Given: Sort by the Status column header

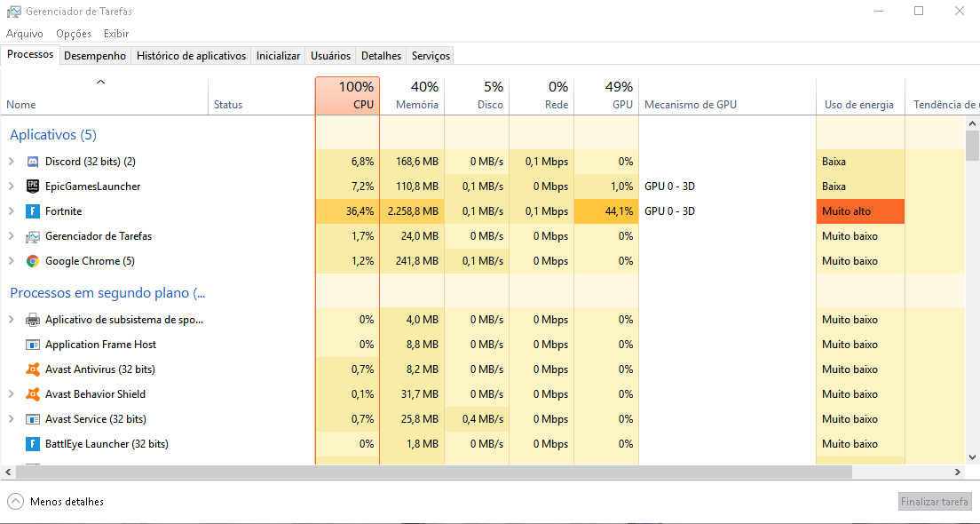Looking at the screenshot, I should point(261,96).
